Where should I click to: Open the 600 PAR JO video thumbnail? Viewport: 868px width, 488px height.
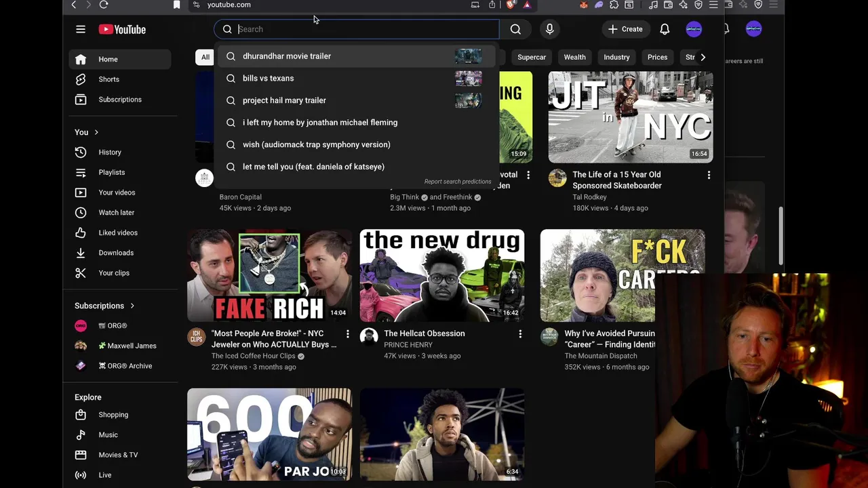270,434
